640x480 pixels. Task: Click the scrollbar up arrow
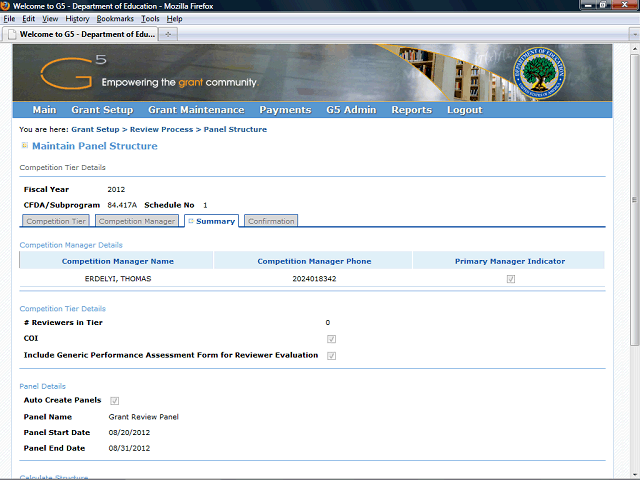(x=634, y=49)
